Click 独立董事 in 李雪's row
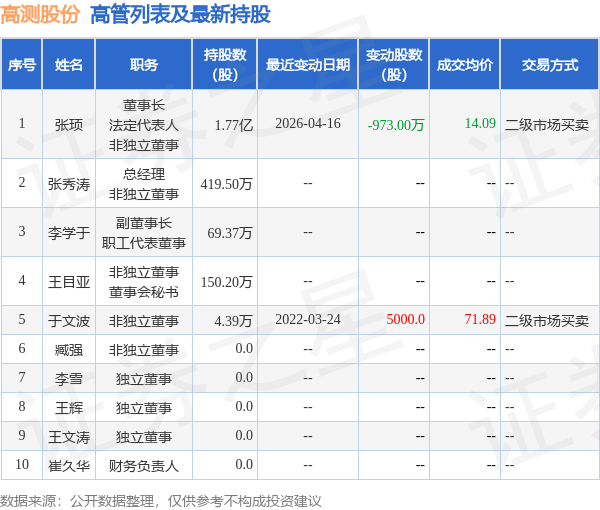The width and height of the screenshot is (600, 510). coord(144,379)
